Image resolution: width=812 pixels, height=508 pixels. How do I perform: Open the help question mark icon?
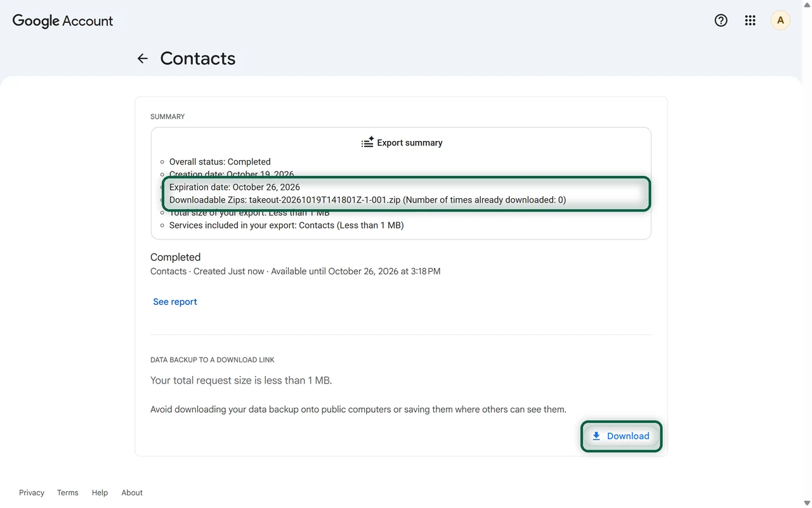point(721,20)
